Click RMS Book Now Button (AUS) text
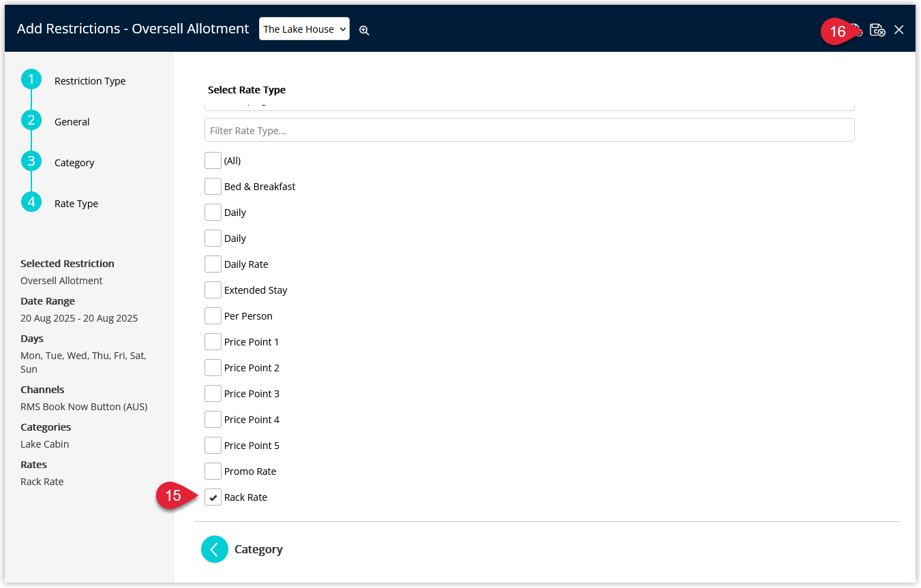The height and width of the screenshot is (588, 921). [x=84, y=407]
